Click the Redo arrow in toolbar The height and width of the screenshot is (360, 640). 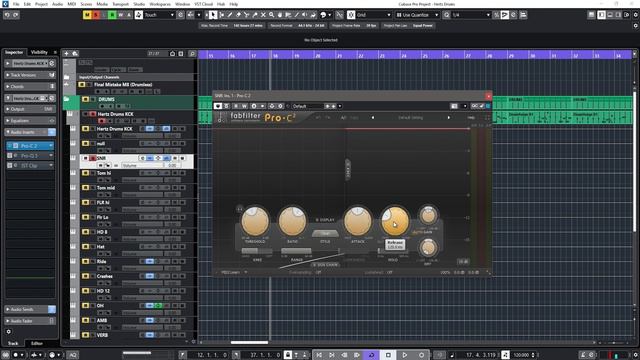point(16,15)
